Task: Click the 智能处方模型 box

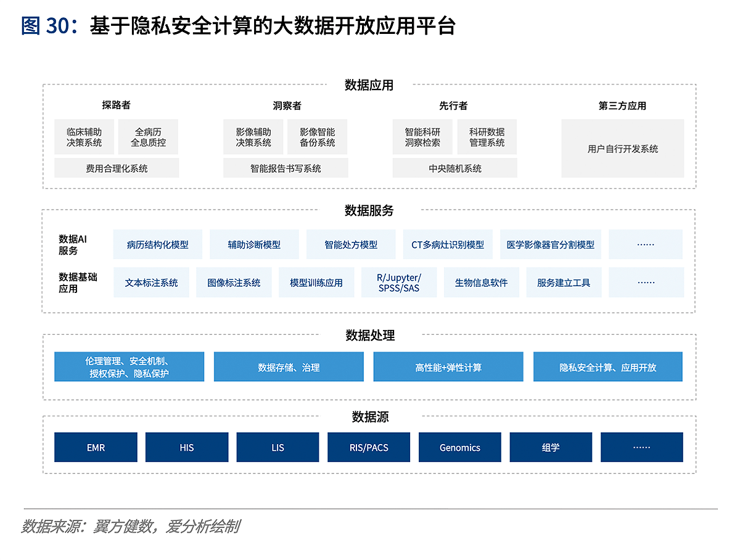Action: click(351, 244)
